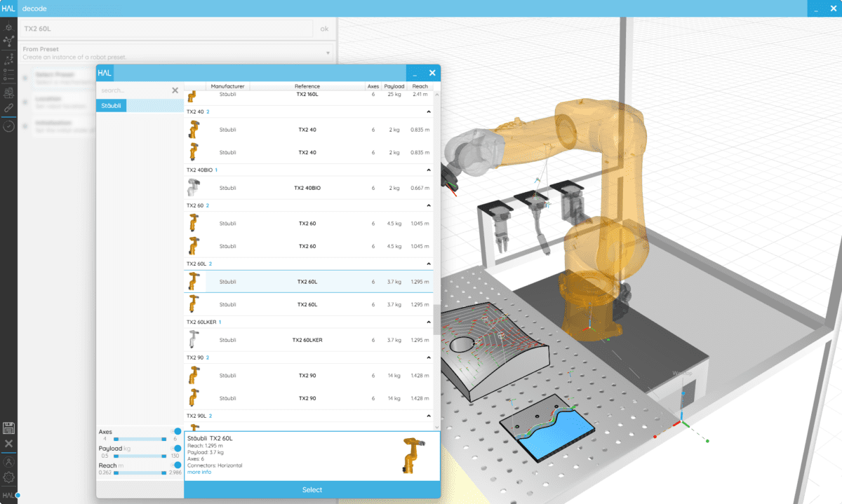Image resolution: width=842 pixels, height=504 pixels.
Task: Open the network nodes icon in sidebar
Action: [8, 42]
